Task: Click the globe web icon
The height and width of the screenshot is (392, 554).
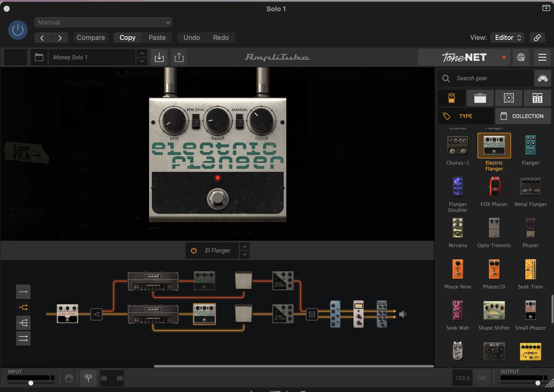Action: [x=521, y=57]
